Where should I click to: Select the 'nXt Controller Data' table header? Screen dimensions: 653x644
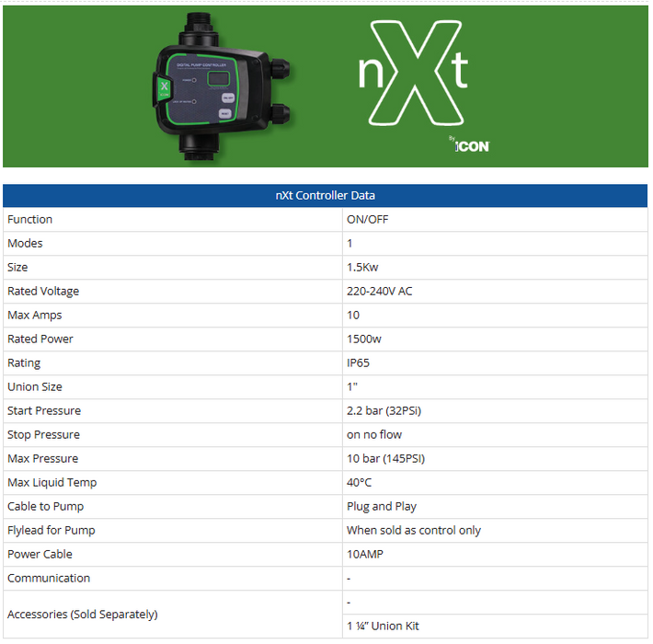tap(326, 195)
